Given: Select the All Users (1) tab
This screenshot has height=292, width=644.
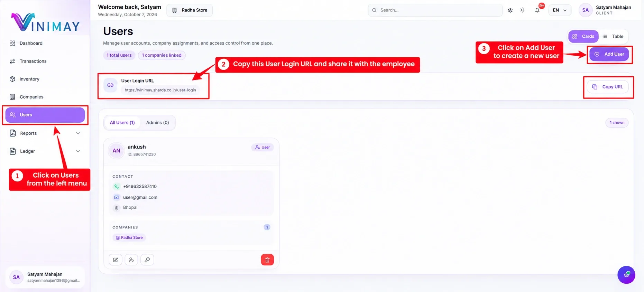Looking at the screenshot, I should [x=122, y=123].
